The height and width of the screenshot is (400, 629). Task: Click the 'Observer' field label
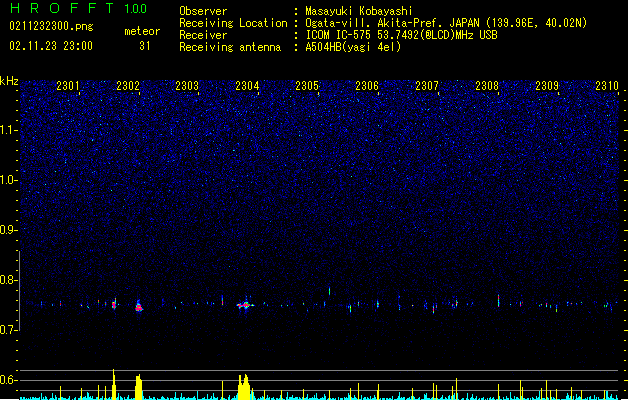[203, 11]
